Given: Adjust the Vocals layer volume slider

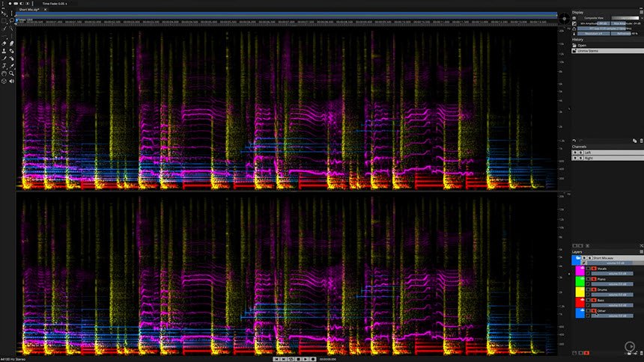Looking at the screenshot, I should [612, 273].
